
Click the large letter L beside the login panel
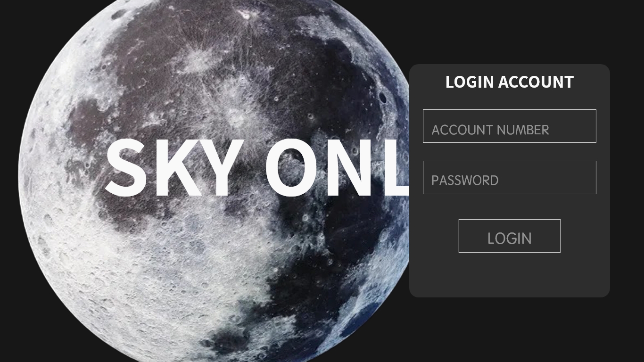397,168
